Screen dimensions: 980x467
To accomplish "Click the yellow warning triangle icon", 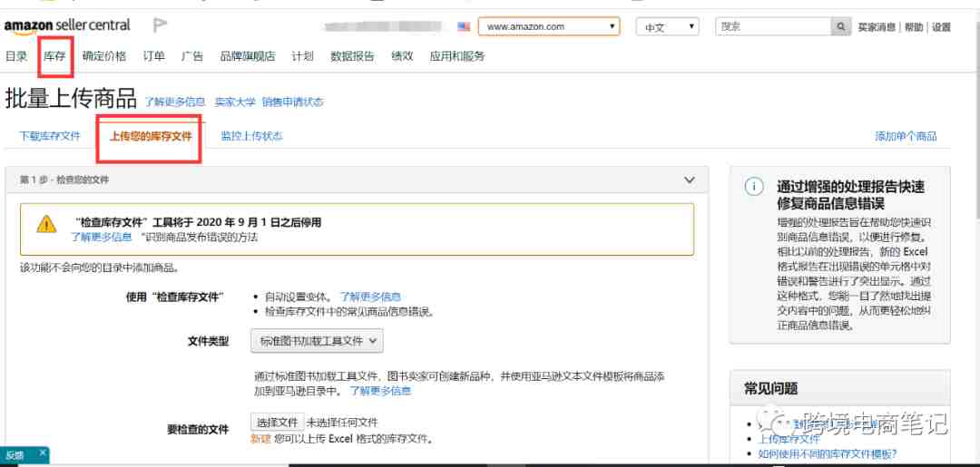I will coord(46,224).
